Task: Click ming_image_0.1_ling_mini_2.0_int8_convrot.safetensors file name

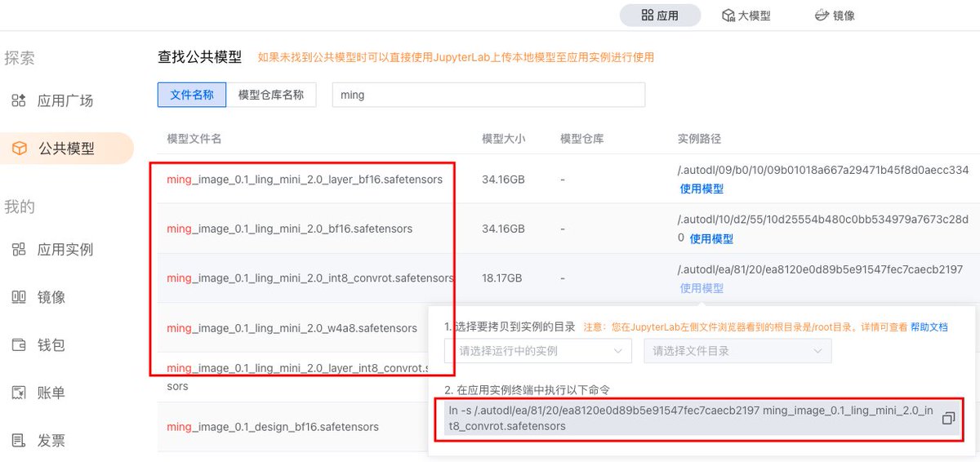Action: (x=310, y=278)
